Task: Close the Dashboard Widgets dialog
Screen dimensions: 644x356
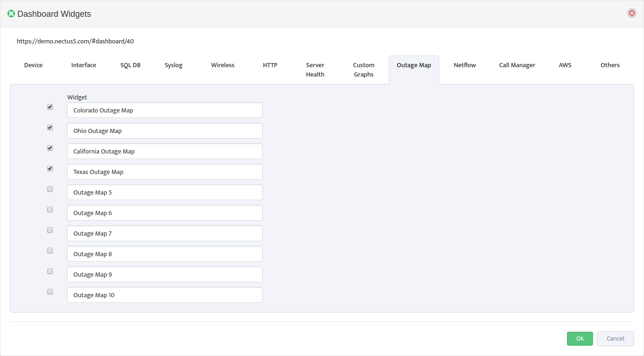Action: pos(632,13)
